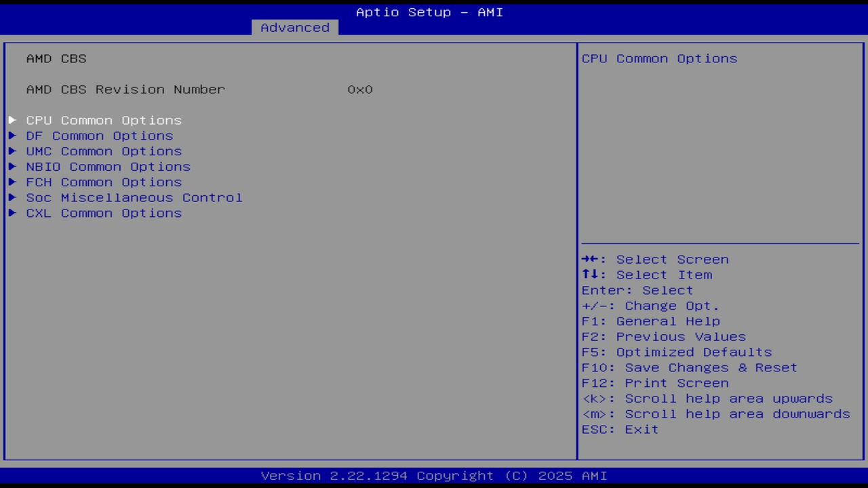Open the DF Common Options submenu
Screen dimensions: 868x488
pyautogui.click(x=99, y=136)
